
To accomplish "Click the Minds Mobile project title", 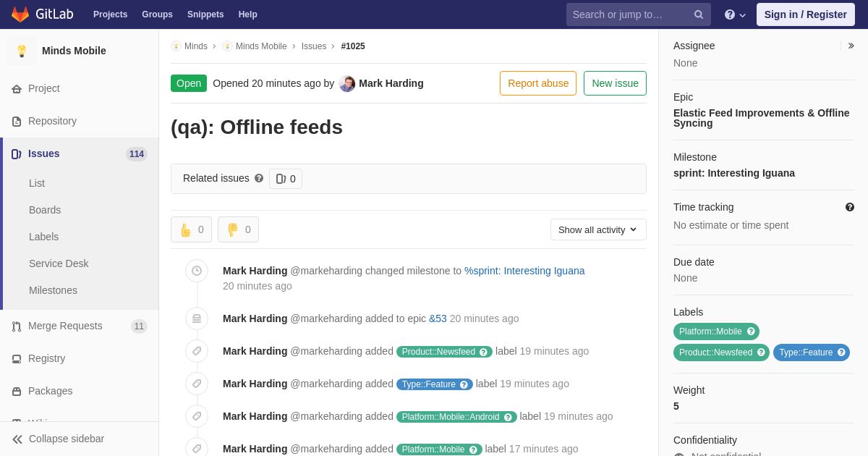I will (x=74, y=51).
